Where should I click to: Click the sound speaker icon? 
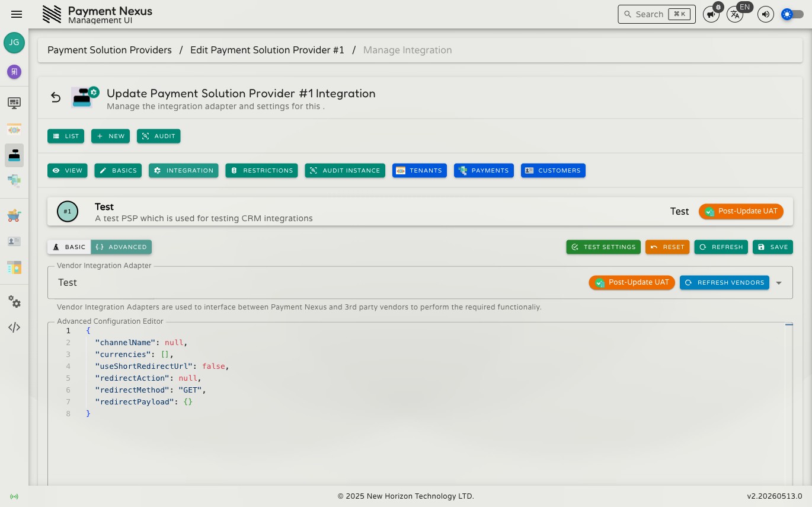tap(766, 14)
